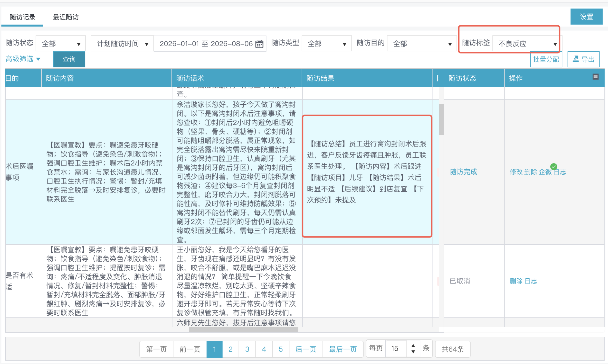Click the 随访话术 column header
Viewport: 608px width, 364px height.
pyautogui.click(x=237, y=78)
